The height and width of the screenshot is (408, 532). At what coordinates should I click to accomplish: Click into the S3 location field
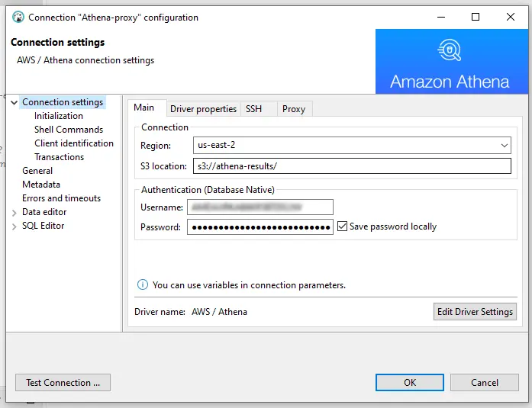(x=352, y=166)
